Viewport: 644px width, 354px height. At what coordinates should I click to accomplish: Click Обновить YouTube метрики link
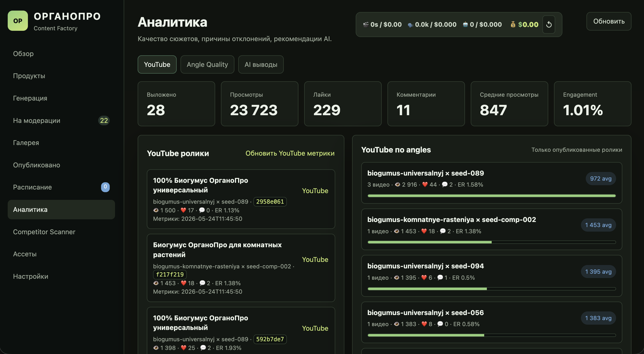pos(290,153)
